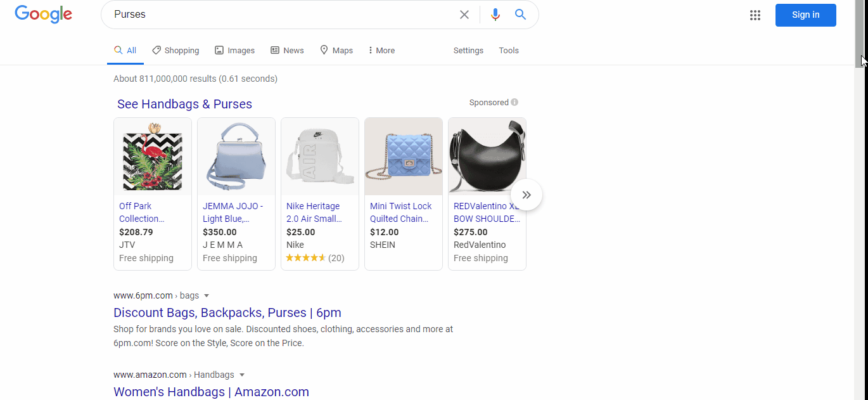Open the News results tab
The width and height of the screenshot is (868, 400).
[287, 51]
